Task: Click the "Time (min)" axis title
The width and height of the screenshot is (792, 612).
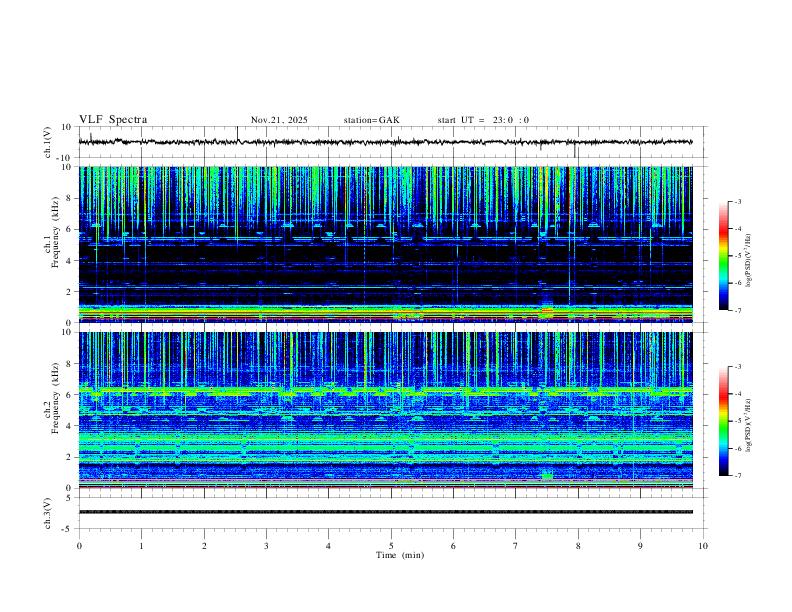Action: pos(400,555)
